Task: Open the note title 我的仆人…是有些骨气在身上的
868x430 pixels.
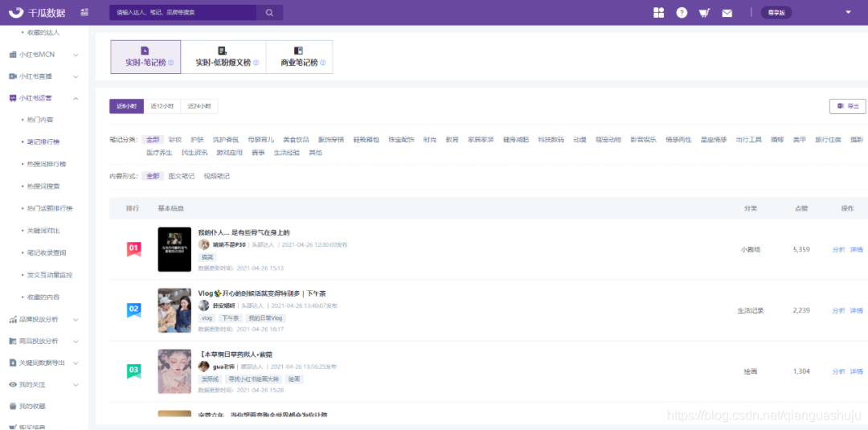Action: 244,232
